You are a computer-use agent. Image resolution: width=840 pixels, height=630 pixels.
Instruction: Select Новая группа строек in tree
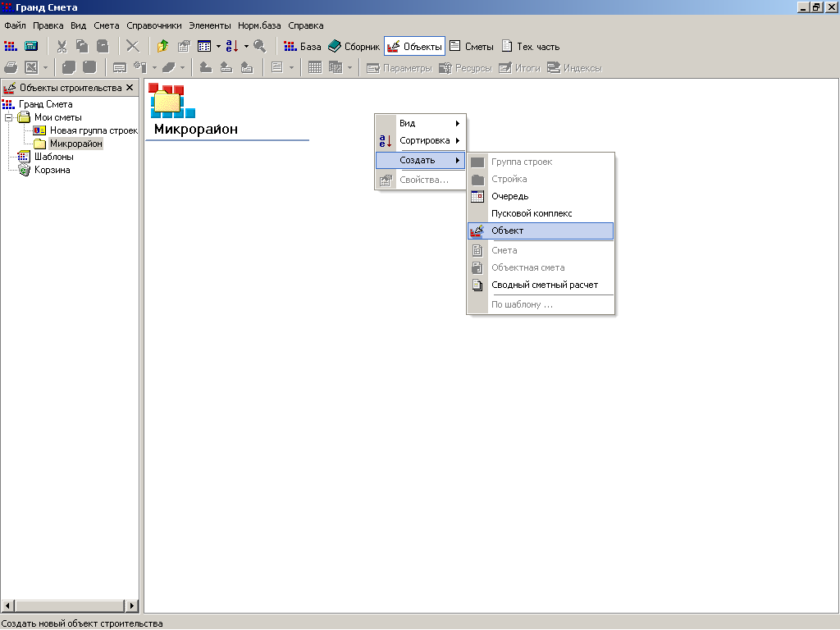tap(94, 130)
